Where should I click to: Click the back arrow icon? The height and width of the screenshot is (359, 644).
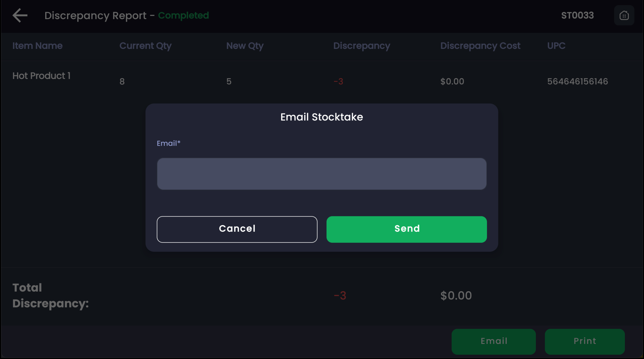click(x=20, y=15)
